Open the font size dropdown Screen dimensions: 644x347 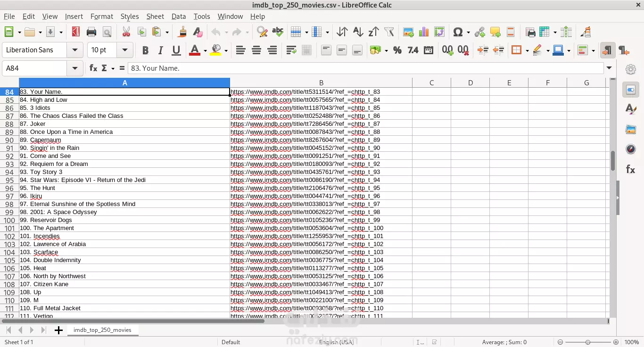(x=124, y=50)
